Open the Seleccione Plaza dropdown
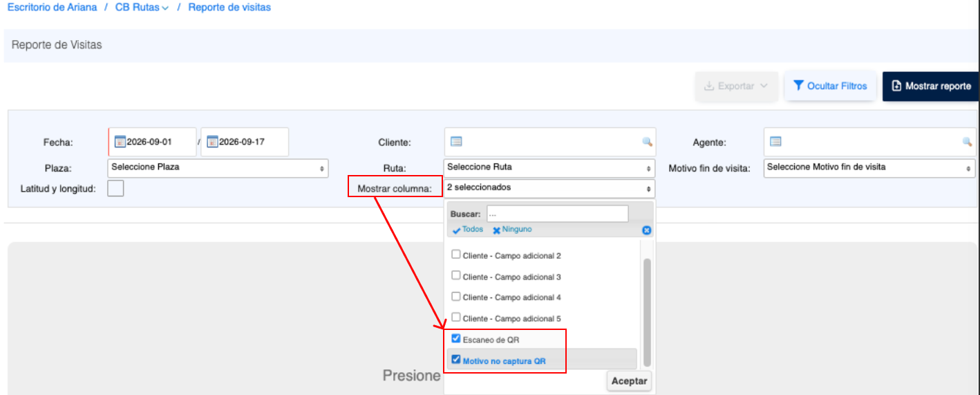This screenshot has height=395, width=980. point(218,168)
